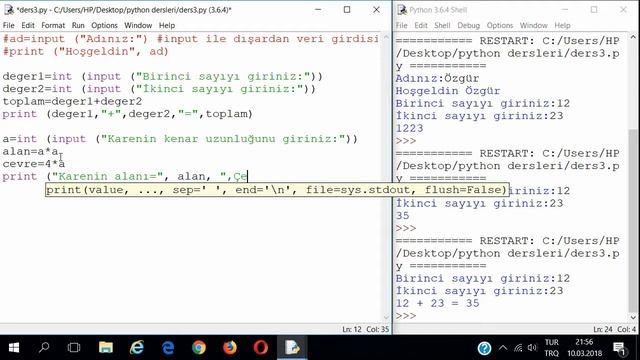This screenshot has height=360, width=640.
Task: Open Window menu in Python Shell window
Action: point(533,25)
